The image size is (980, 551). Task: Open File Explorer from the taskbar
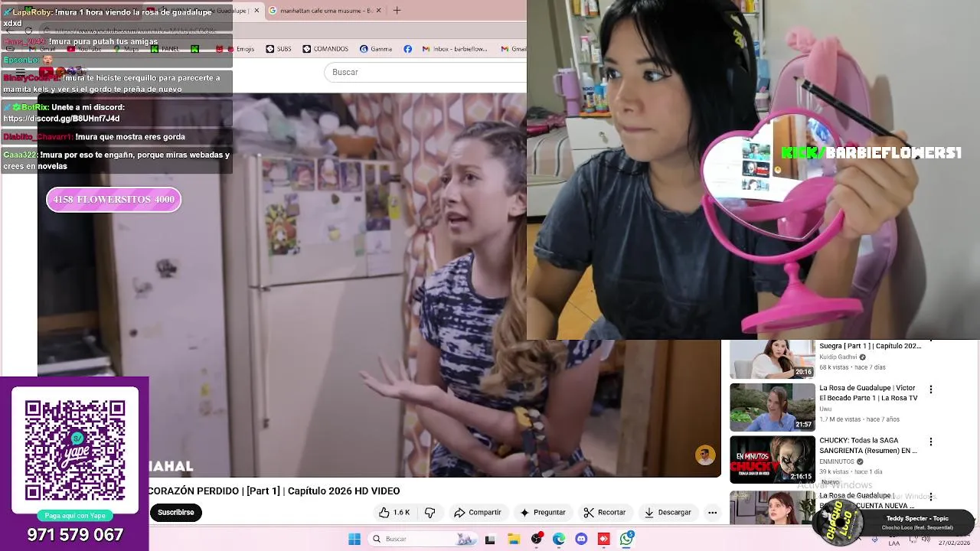(x=513, y=539)
